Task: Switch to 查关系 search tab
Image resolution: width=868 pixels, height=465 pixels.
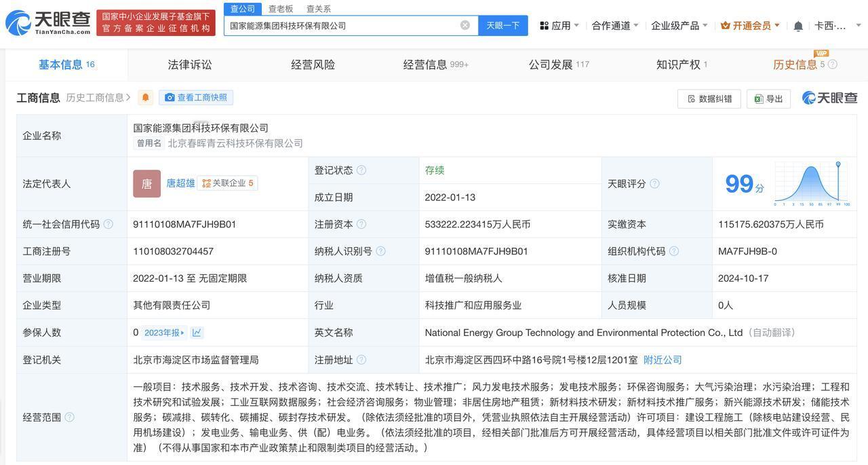Action: pos(319,9)
